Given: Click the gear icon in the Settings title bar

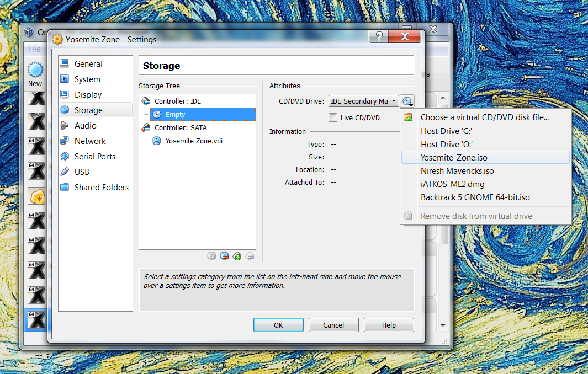Looking at the screenshot, I should 57,39.
